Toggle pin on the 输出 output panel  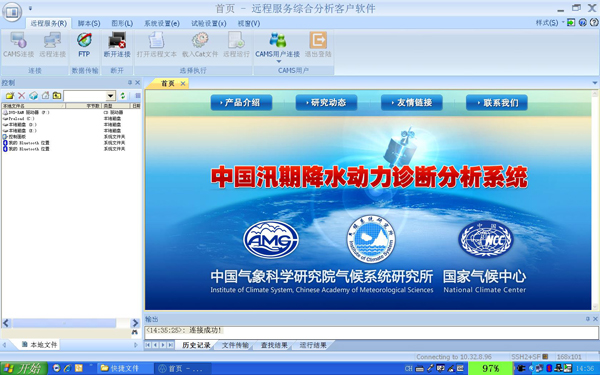(588, 319)
